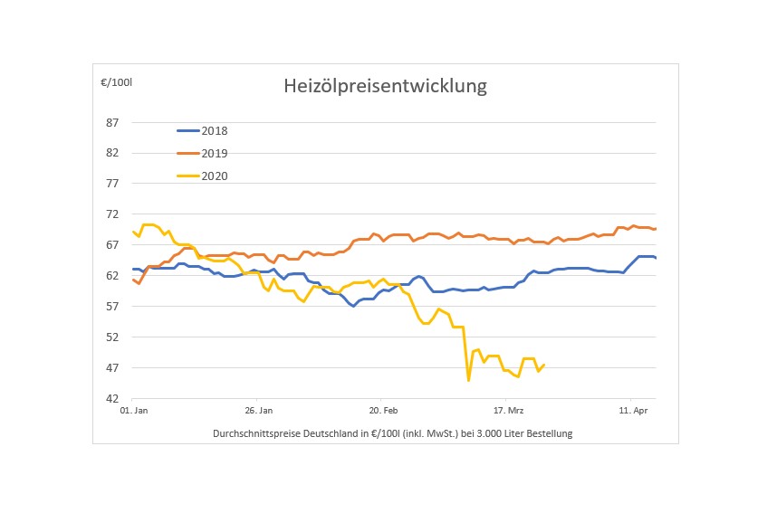Viewport: 777px width, 532px height.
Task: Select the 2020 legend entry label
Action: tap(215, 176)
